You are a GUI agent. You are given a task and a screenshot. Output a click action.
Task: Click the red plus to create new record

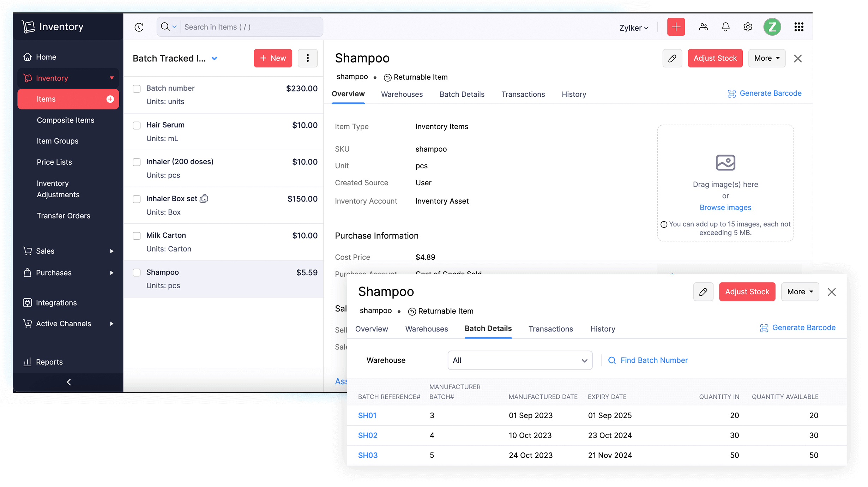tap(676, 27)
